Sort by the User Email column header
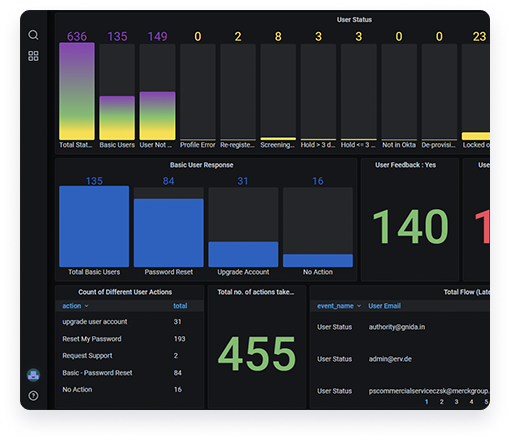510x440 pixels. pos(384,306)
